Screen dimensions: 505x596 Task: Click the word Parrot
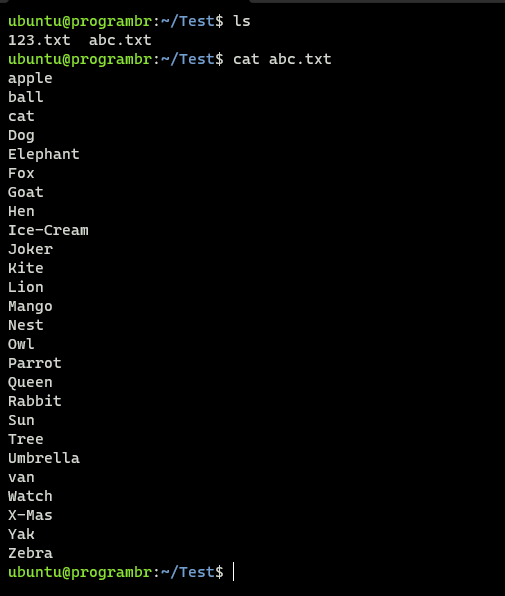(x=35, y=363)
